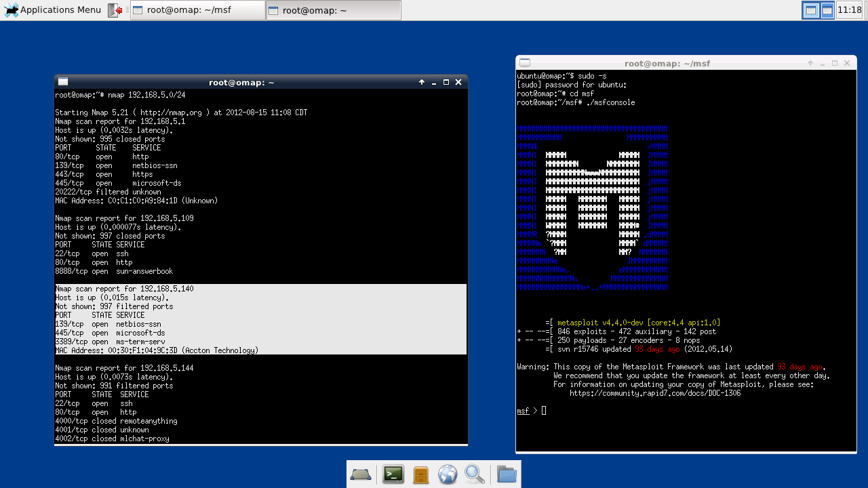Click the log out icon in top panel
868x488 pixels.
click(x=116, y=10)
